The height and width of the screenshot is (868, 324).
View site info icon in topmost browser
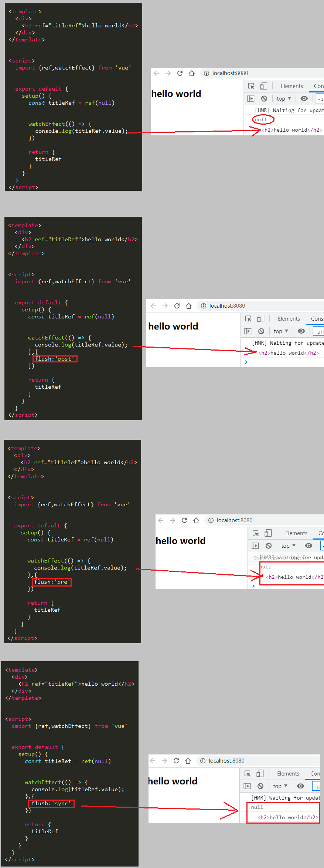(207, 73)
